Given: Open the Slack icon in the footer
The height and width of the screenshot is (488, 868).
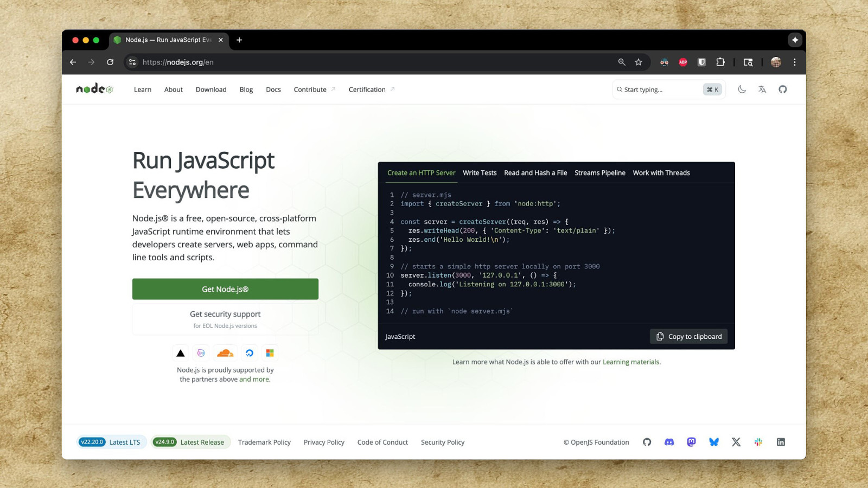Looking at the screenshot, I should point(758,442).
